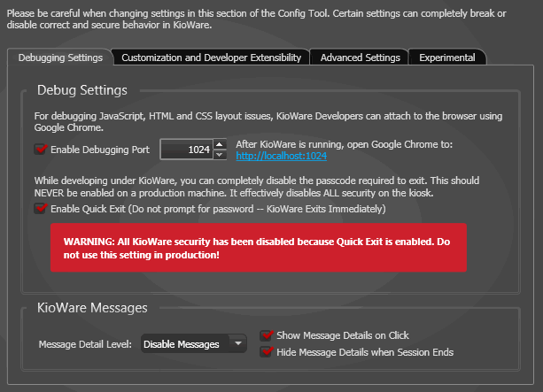Open the Advanced Settings tab

(x=360, y=58)
